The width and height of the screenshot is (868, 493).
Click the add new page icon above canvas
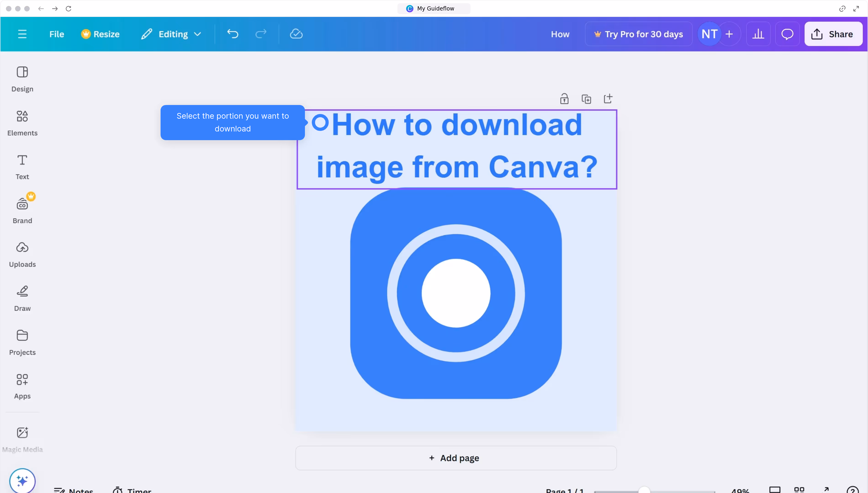coord(608,99)
